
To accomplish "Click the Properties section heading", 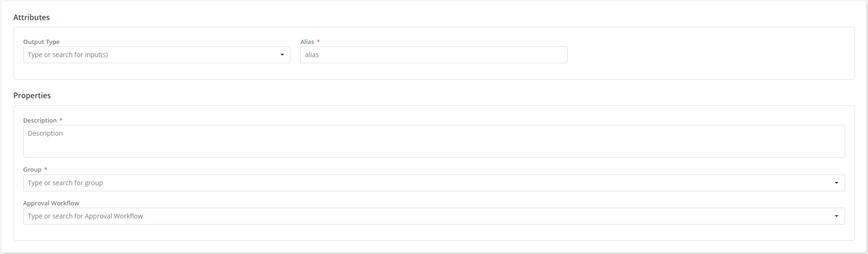I will click(32, 95).
